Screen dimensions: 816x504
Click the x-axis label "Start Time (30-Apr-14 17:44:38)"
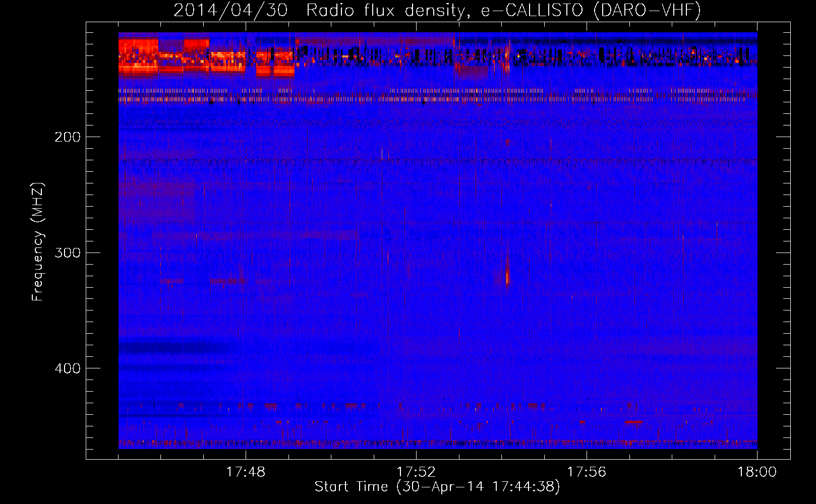click(437, 487)
